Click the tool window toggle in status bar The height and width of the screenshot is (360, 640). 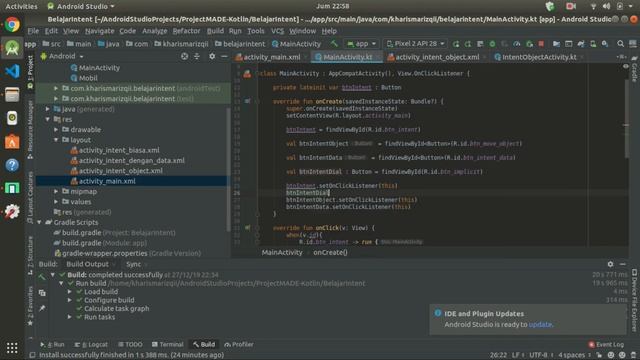click(32, 355)
